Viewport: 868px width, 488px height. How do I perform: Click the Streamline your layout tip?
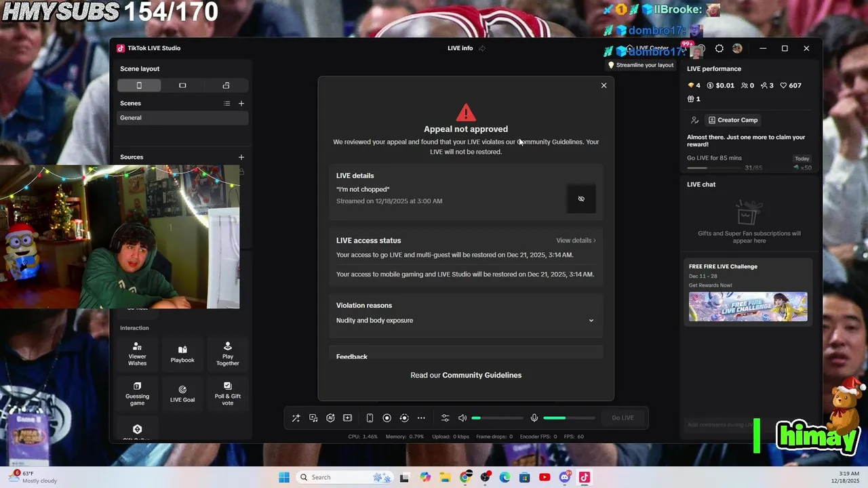(641, 65)
